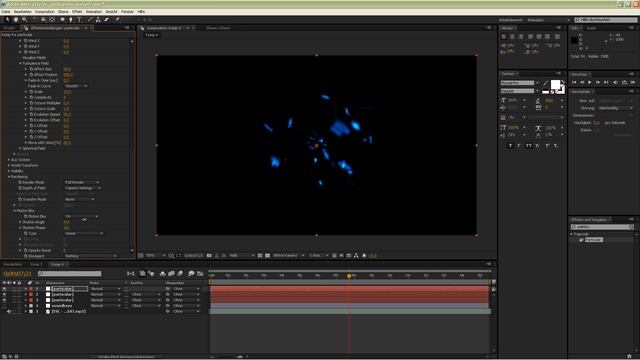Hide first particular layer eye
640x360 pixels.
4,289
